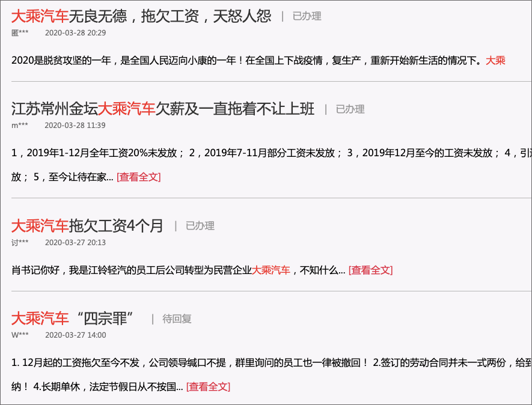
Task: Click 查看全文 in the 肖书记你好 post
Action: 370,270
